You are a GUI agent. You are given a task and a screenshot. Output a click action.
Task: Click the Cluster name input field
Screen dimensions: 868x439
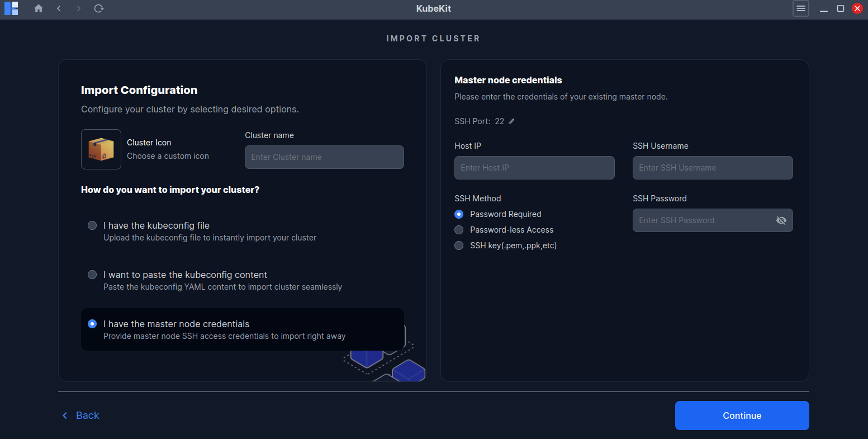coord(324,157)
